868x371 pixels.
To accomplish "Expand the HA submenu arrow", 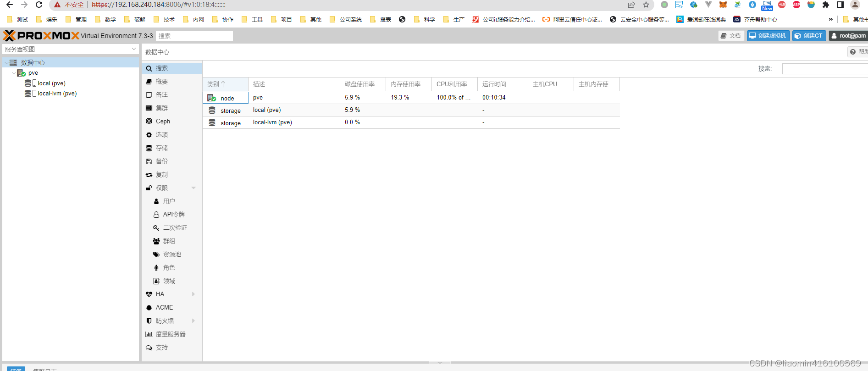I will (194, 294).
